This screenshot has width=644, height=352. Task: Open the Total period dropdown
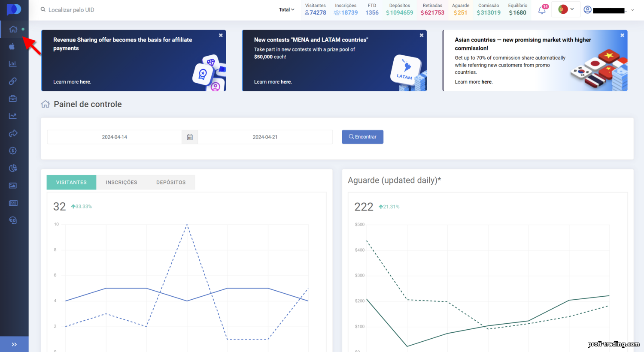pos(286,9)
